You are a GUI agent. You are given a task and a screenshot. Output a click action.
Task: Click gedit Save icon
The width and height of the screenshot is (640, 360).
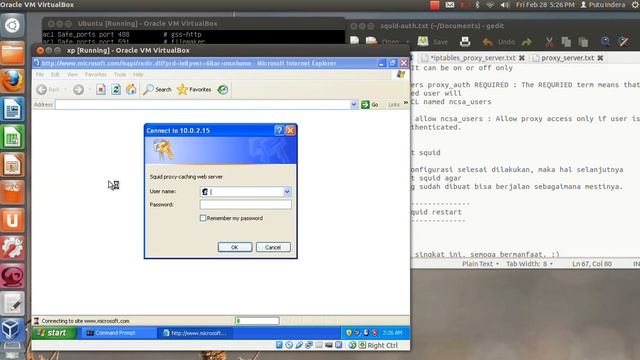(x=423, y=41)
